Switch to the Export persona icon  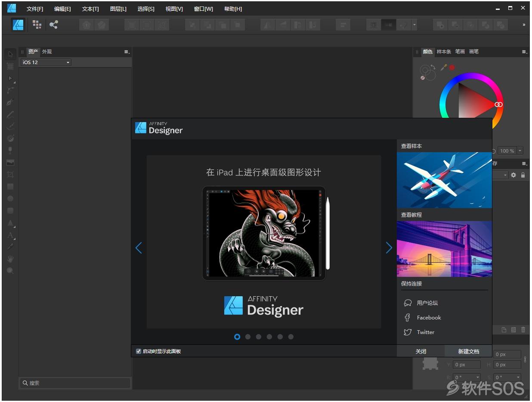(x=53, y=25)
